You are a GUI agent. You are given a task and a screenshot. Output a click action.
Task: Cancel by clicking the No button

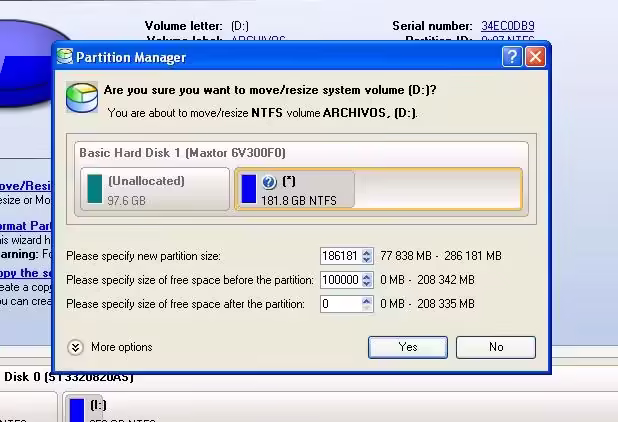coord(496,347)
